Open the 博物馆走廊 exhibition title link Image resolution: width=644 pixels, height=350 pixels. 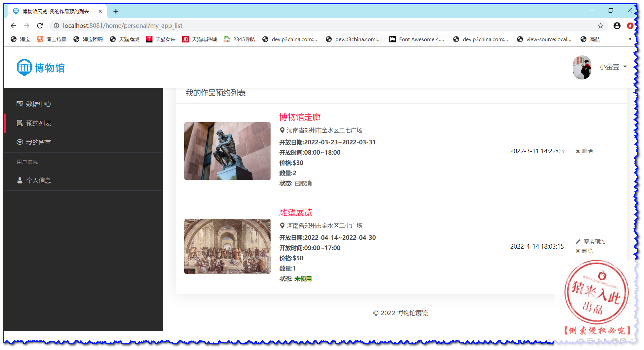click(300, 117)
